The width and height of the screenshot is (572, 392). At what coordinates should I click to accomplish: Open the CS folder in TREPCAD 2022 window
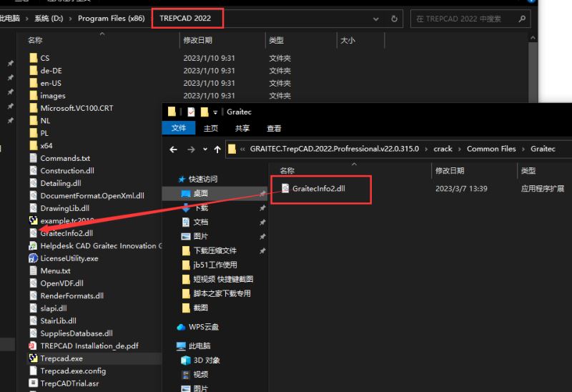44,58
